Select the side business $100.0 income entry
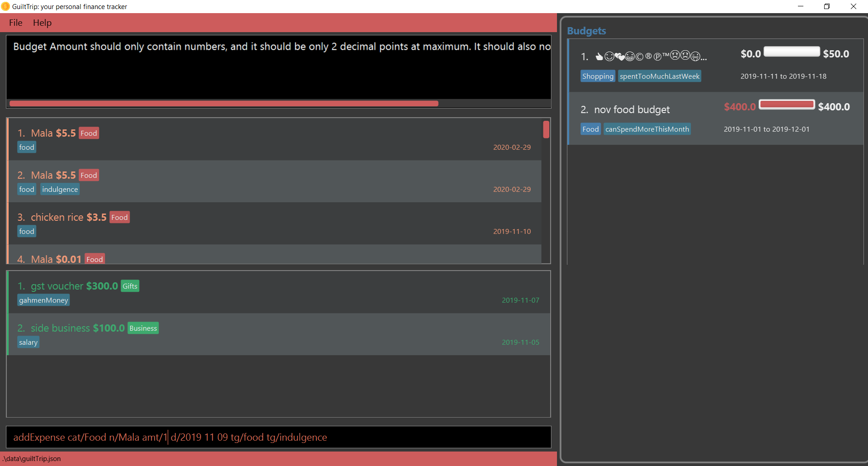Screen dimensions: 868x466 pyautogui.click(x=279, y=334)
